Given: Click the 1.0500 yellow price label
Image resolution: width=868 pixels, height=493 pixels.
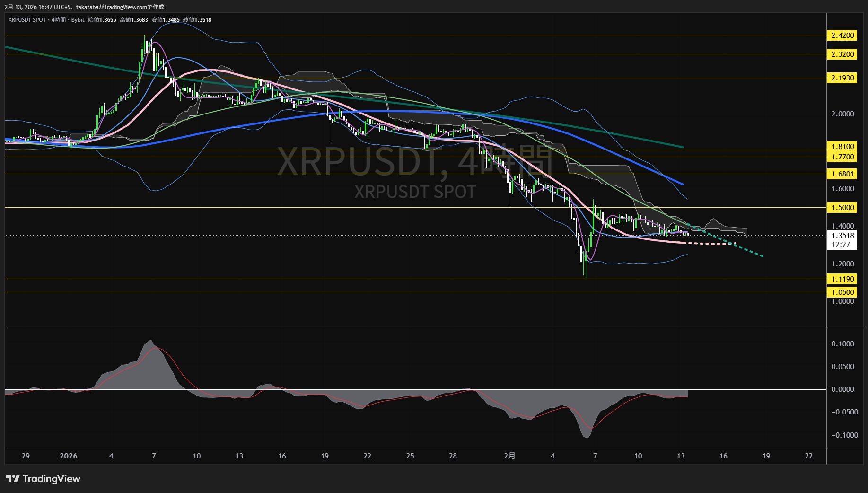Looking at the screenshot, I should 842,292.
